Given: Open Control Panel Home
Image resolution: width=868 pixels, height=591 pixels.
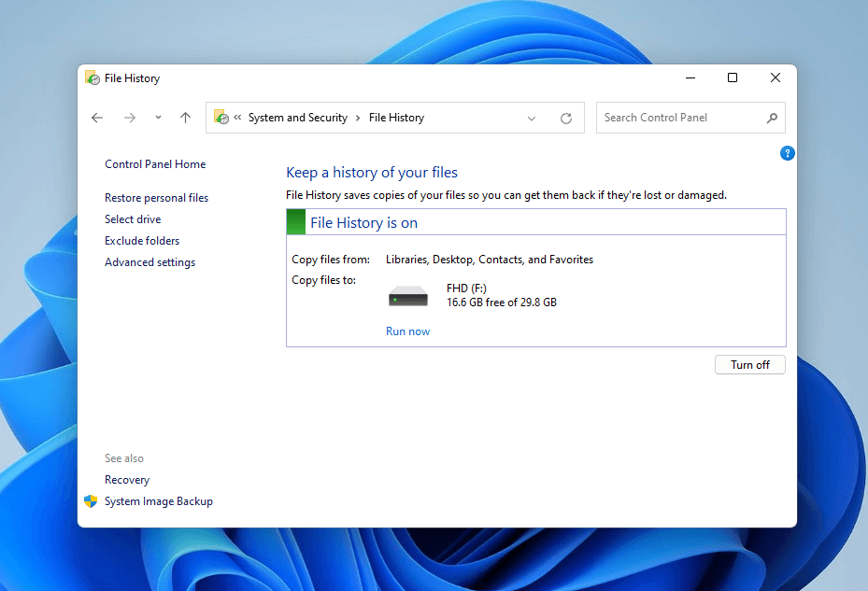Looking at the screenshot, I should click(x=155, y=163).
